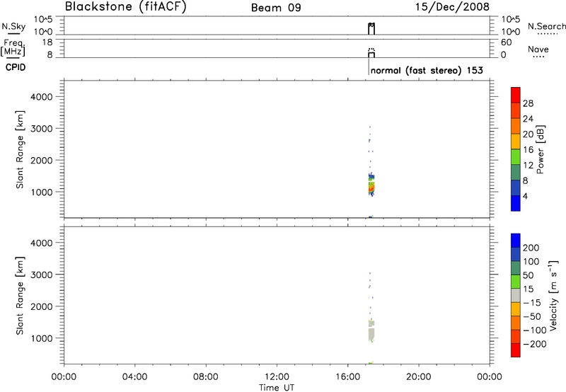Click the velocity panel 'Slant Range [km]' axis title
Screen dimensions: 566x392
pos(20,296)
